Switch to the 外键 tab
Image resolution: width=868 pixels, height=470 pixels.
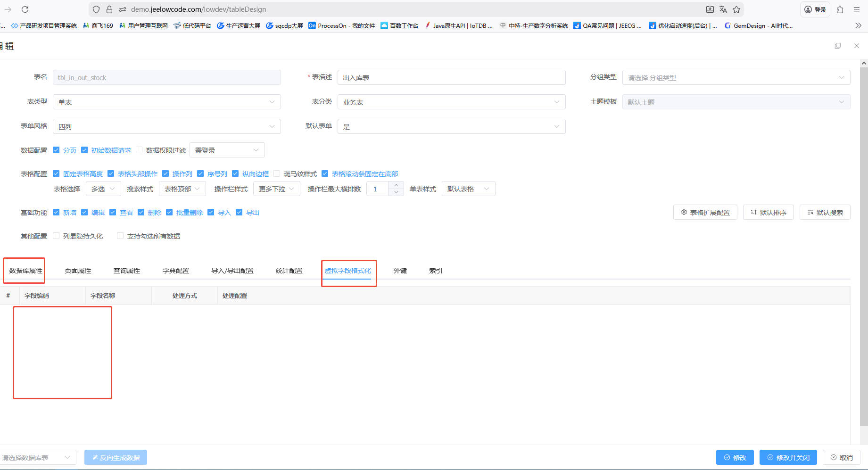coord(400,271)
